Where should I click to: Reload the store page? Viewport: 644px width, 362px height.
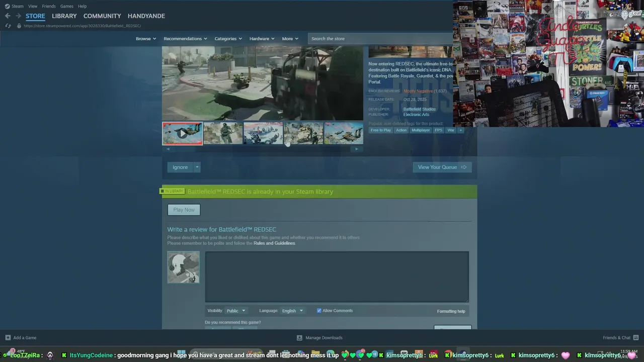tap(8, 26)
